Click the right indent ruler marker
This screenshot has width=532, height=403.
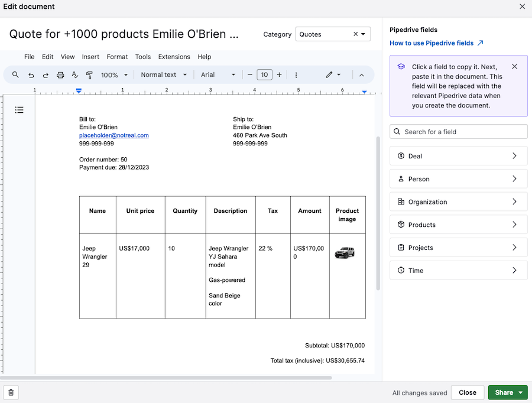[x=364, y=92]
